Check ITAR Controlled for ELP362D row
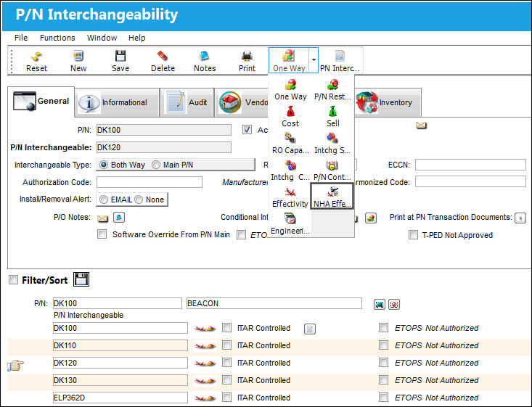This screenshot has width=532, height=407. (x=226, y=397)
